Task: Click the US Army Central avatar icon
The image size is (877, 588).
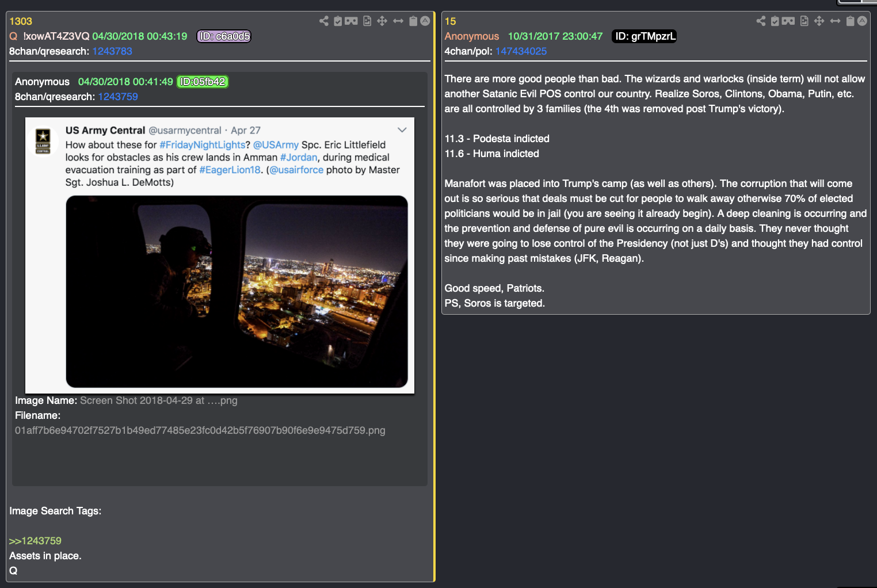Action: 43,142
